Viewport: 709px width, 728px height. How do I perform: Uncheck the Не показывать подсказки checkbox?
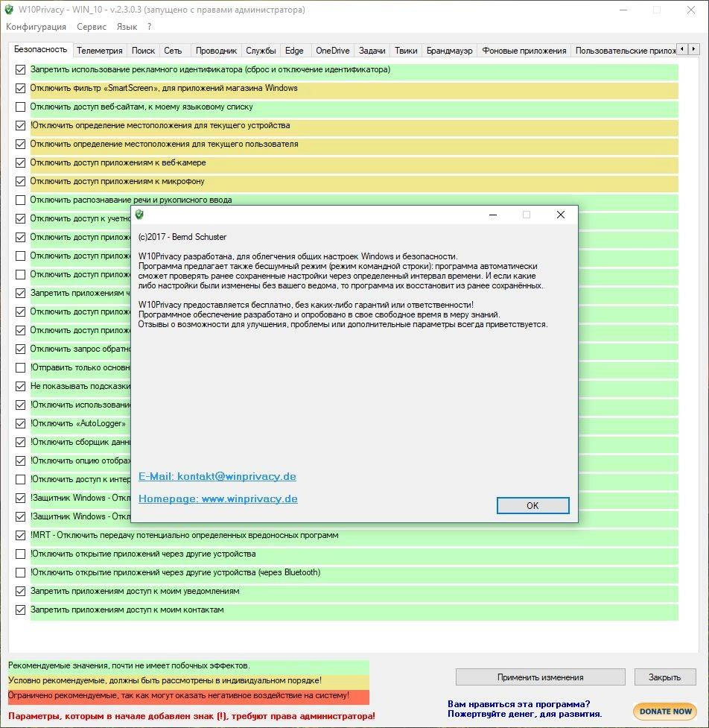(x=20, y=386)
